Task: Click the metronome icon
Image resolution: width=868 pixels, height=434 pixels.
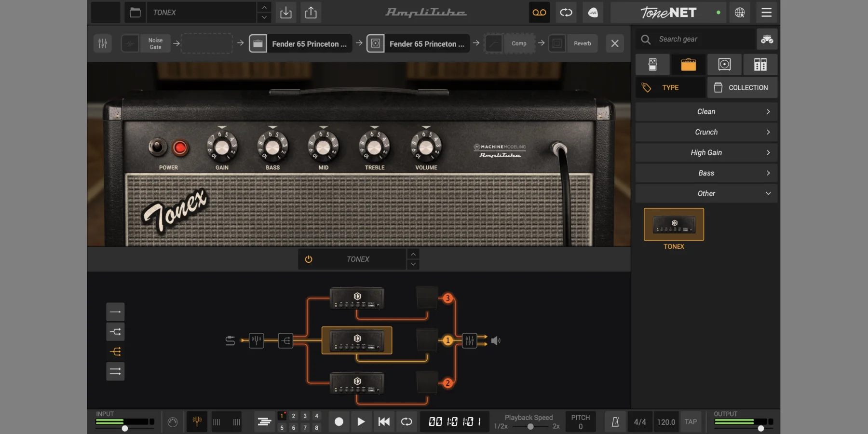Action: [x=615, y=422]
